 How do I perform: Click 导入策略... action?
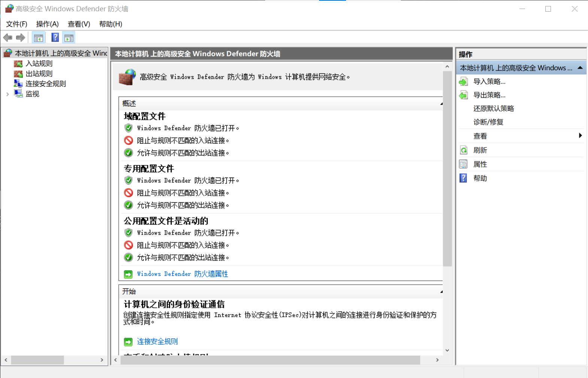click(490, 81)
